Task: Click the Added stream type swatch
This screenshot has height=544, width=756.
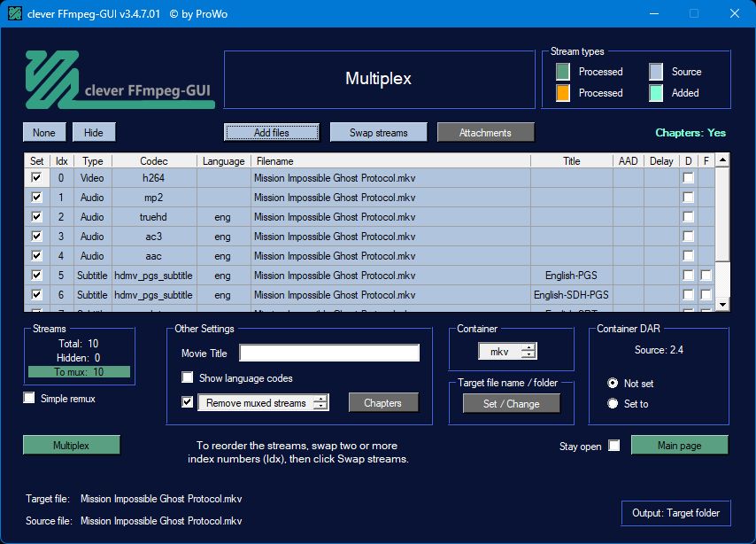Action: click(x=656, y=93)
